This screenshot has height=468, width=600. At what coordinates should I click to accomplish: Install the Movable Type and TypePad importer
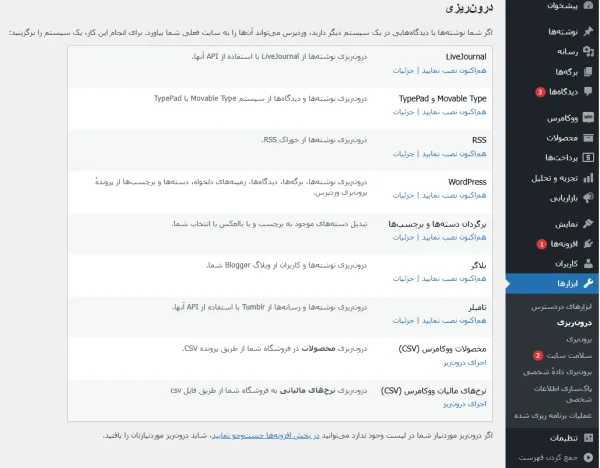[454, 112]
